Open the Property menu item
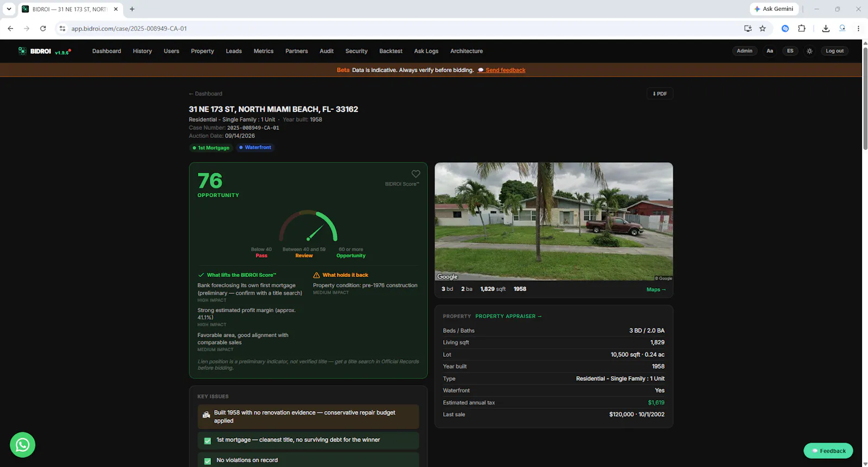This screenshot has width=868, height=467. coord(202,51)
